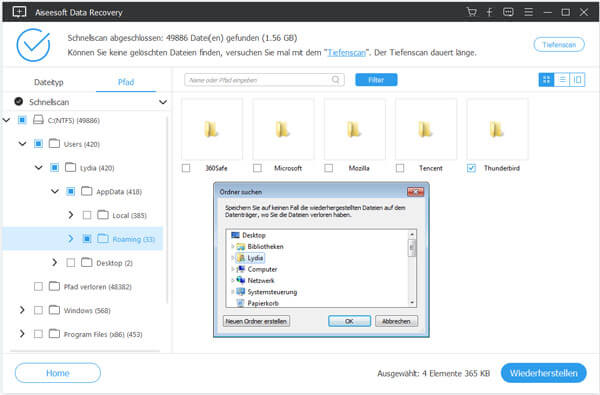The image size is (600, 395).
Task: Toggle the Pfad verloren checkbox
Action: [x=38, y=286]
